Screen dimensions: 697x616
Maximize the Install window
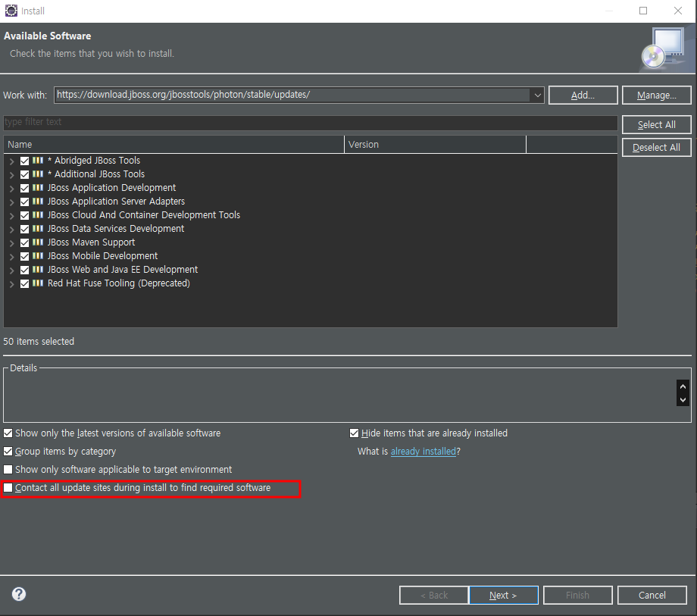(643, 11)
